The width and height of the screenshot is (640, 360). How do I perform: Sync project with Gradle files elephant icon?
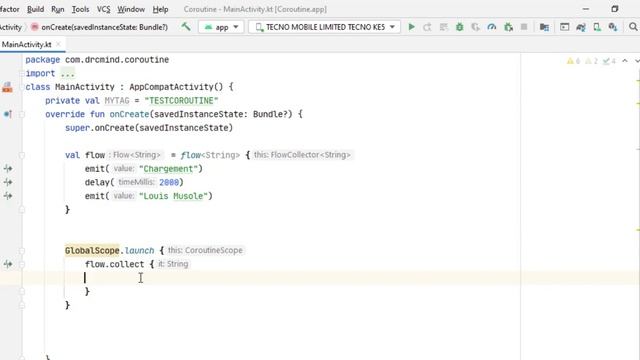(581, 27)
